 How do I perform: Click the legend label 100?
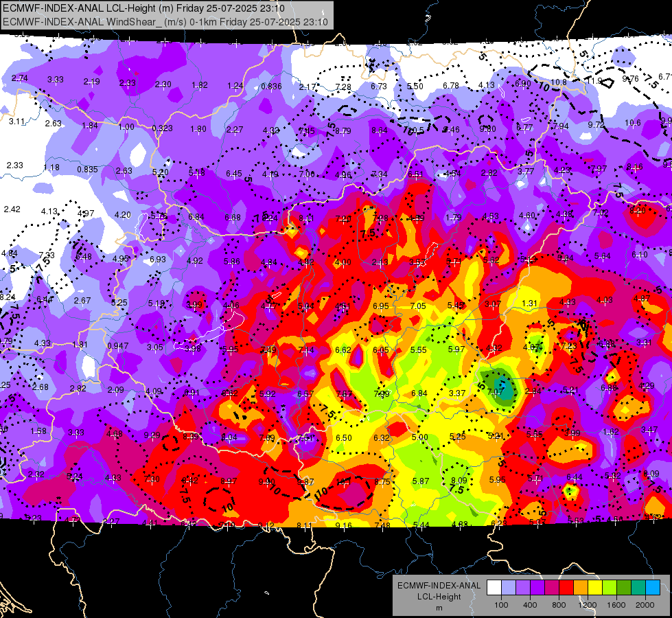coord(501,605)
